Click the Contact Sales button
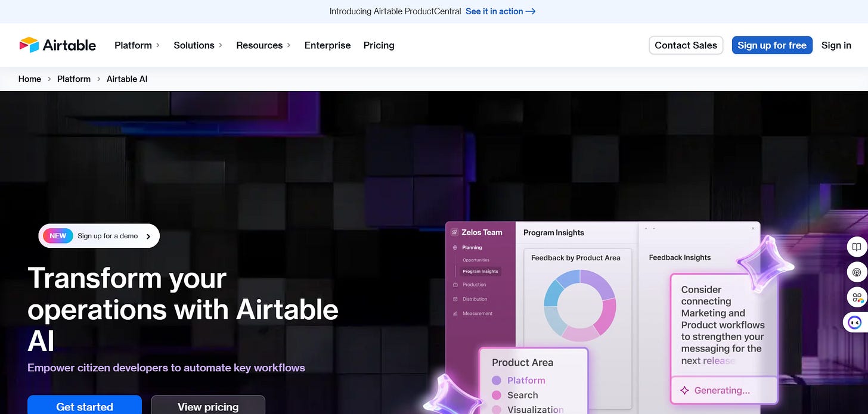The height and width of the screenshot is (414, 868). point(686,45)
